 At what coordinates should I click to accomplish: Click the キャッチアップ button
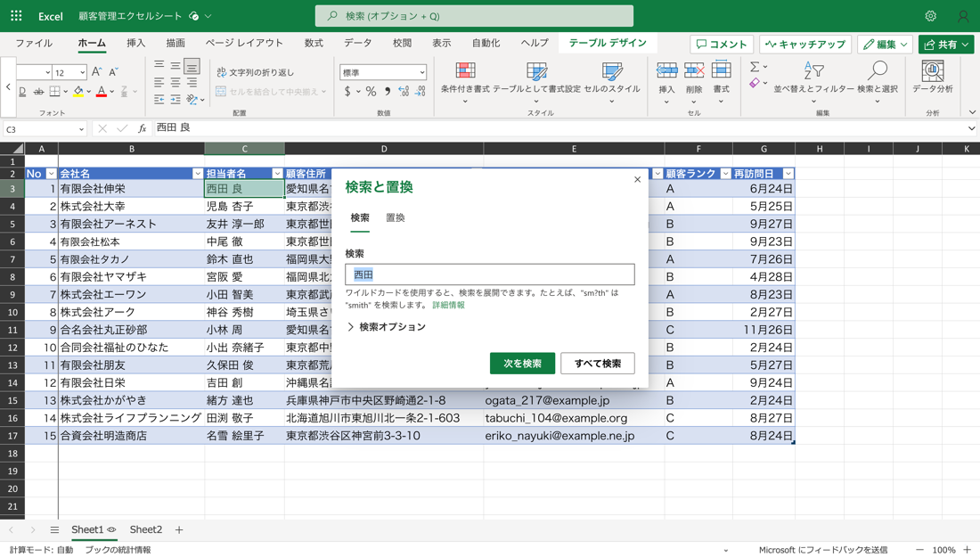pyautogui.click(x=805, y=45)
